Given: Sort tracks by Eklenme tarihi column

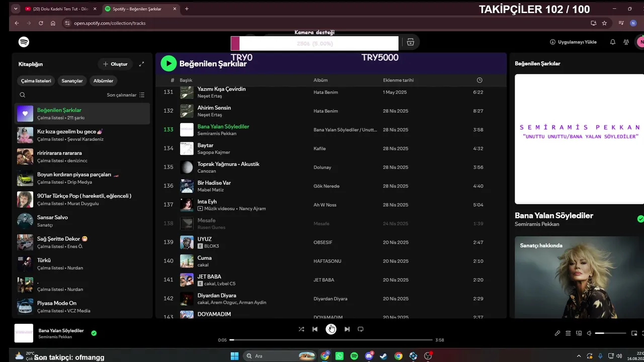Looking at the screenshot, I should coord(398,80).
